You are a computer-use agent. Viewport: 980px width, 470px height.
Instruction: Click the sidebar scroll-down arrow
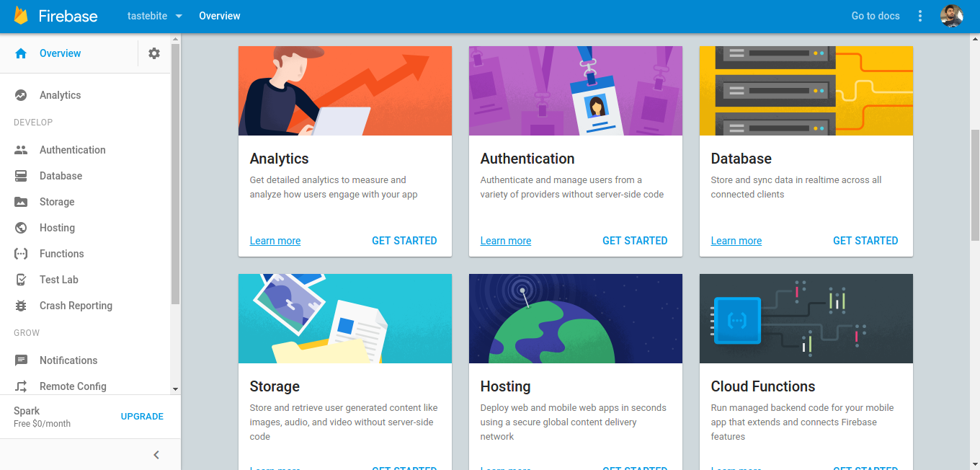click(175, 389)
